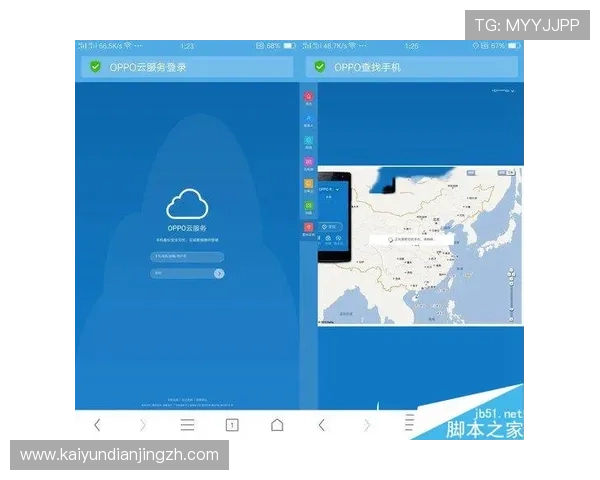Click the account name input field

pos(187,257)
